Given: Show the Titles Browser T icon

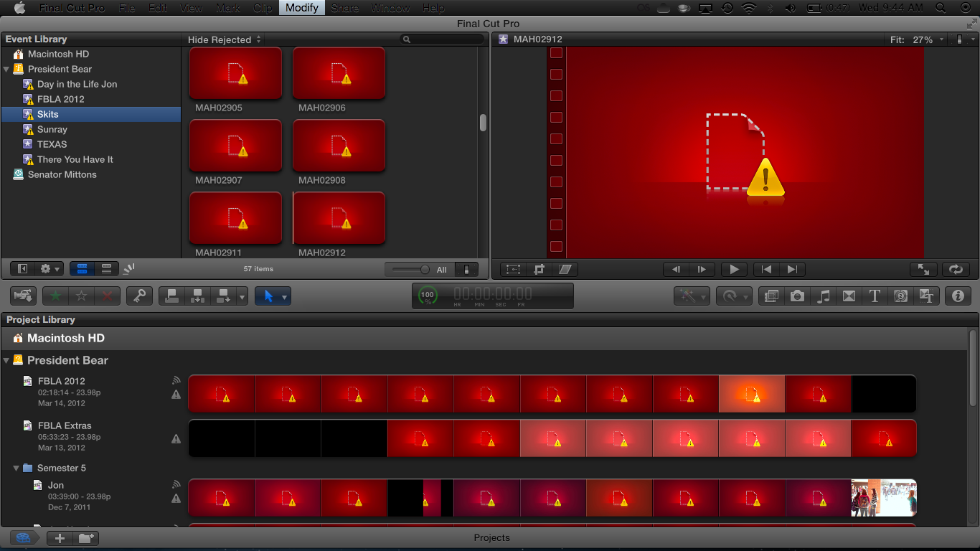Looking at the screenshot, I should (875, 296).
